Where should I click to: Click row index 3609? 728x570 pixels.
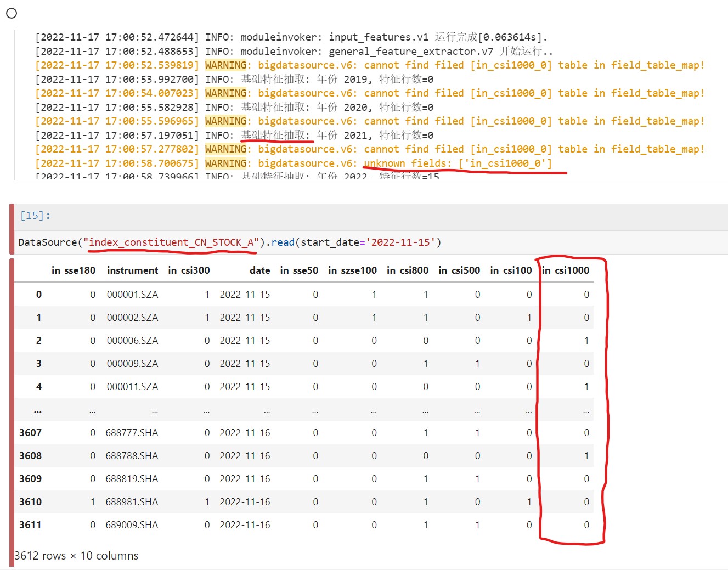(30, 479)
